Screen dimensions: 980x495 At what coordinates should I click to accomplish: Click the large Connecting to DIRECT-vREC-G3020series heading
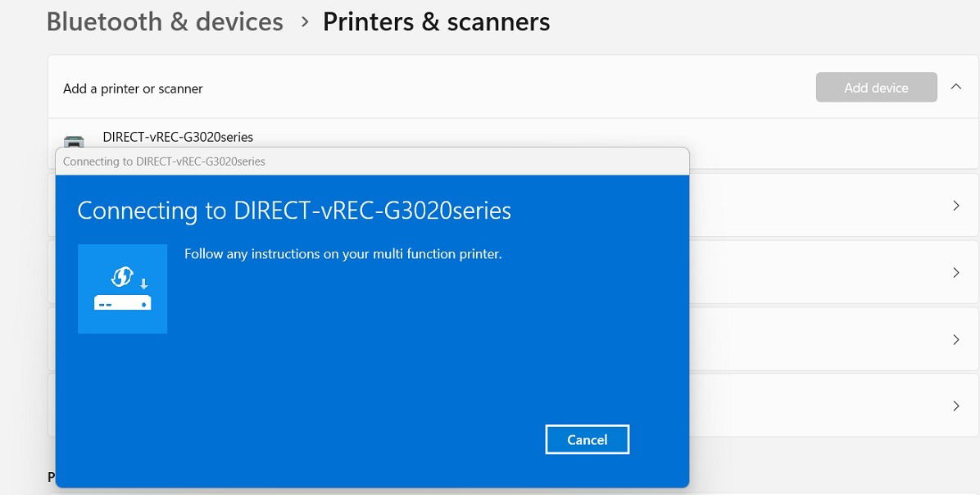tap(293, 211)
